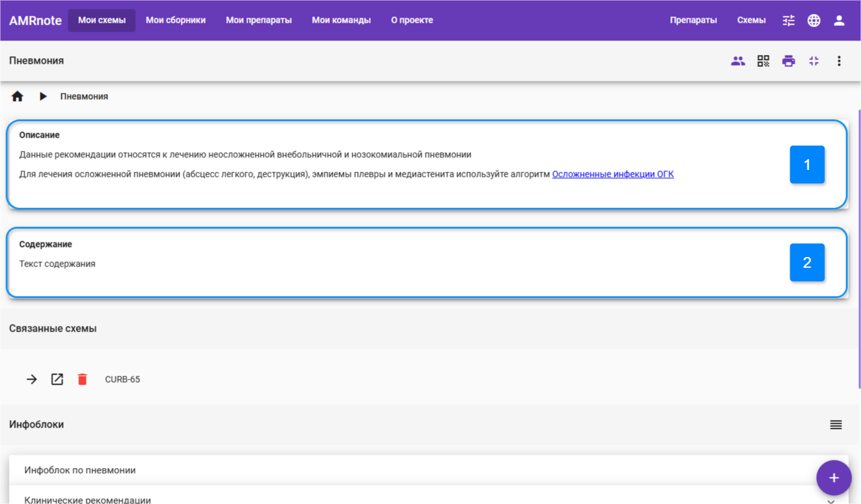Open Мои команды section
The image size is (861, 504).
[341, 20]
